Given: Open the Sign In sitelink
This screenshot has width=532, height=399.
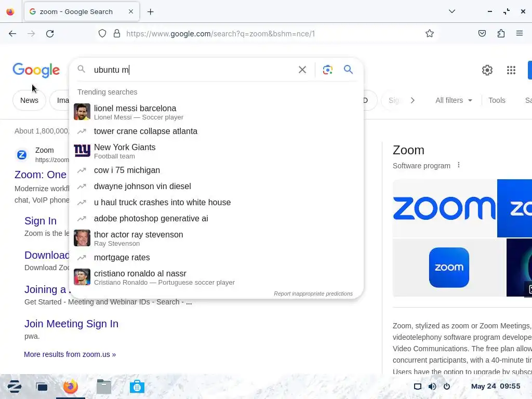Looking at the screenshot, I should coord(41,221).
